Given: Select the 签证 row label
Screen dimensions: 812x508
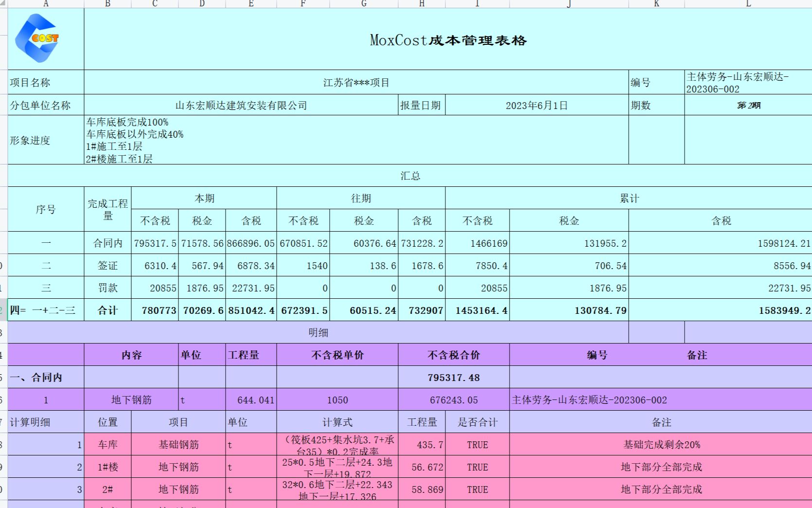Looking at the screenshot, I should tap(107, 265).
